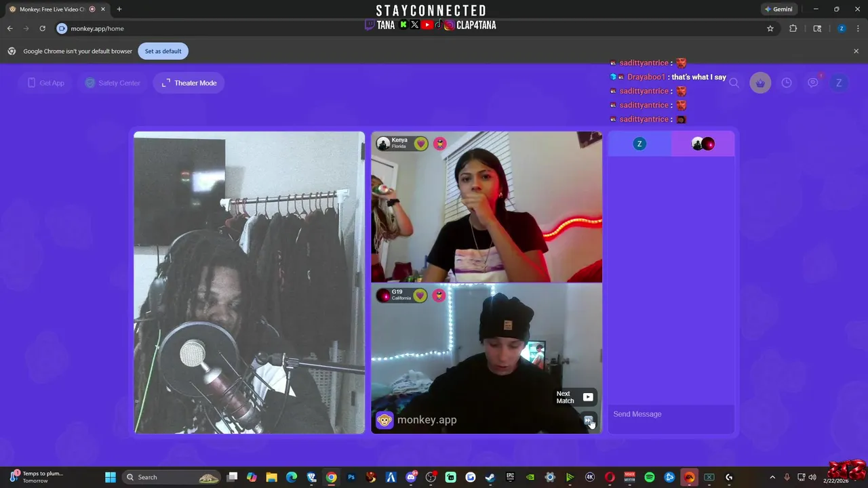868x488 pixels.
Task: Click the browser address bar
Action: (x=407, y=28)
